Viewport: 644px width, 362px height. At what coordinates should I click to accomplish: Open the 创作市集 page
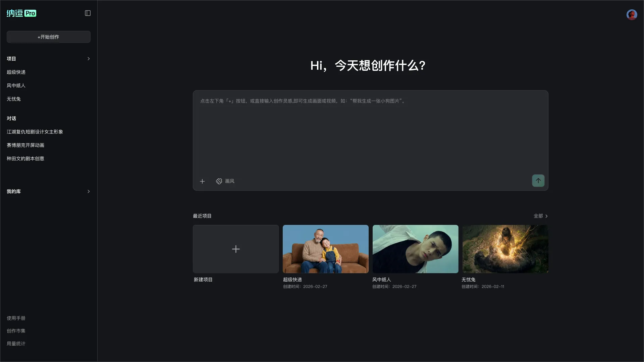point(16,331)
